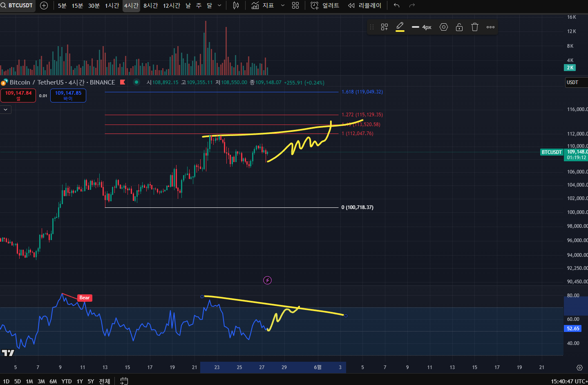The image size is (588, 385).
Task: Click the green market status dot
Action: pyautogui.click(x=137, y=82)
